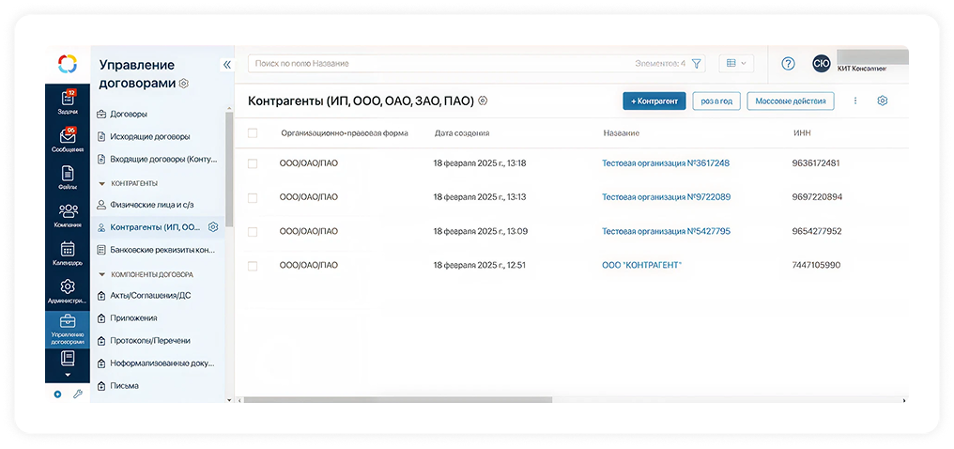Open the table view mode dropdown
Image resolution: width=954 pixels, height=449 pixels.
(736, 63)
